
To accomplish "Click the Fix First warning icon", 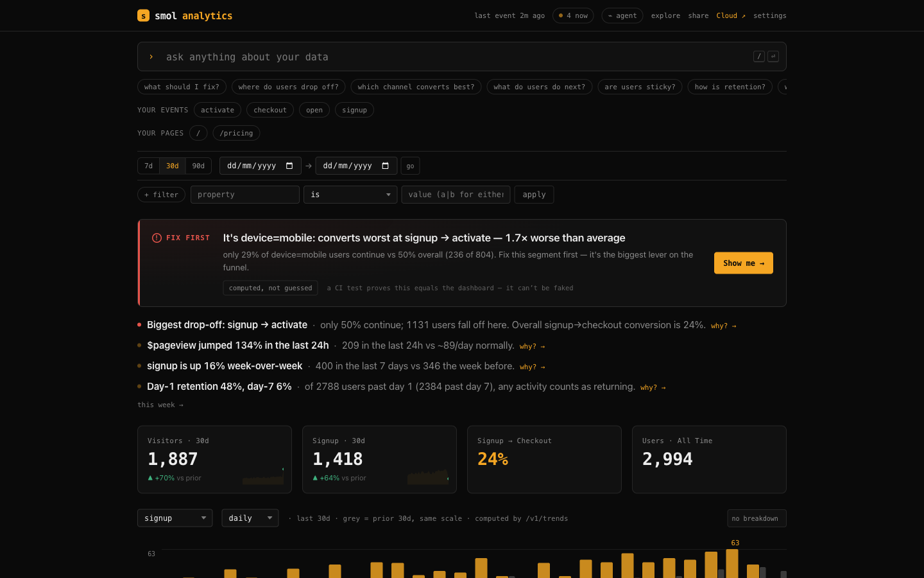I will (157, 238).
